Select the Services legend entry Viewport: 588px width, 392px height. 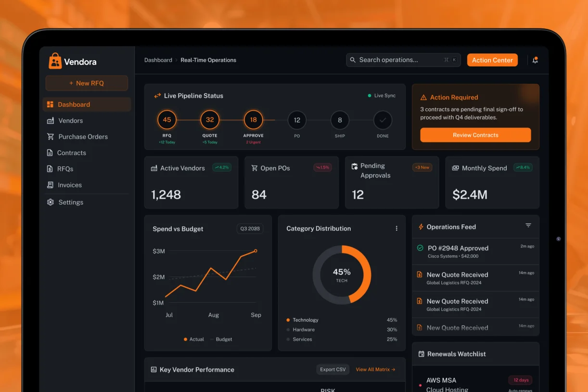click(342, 340)
